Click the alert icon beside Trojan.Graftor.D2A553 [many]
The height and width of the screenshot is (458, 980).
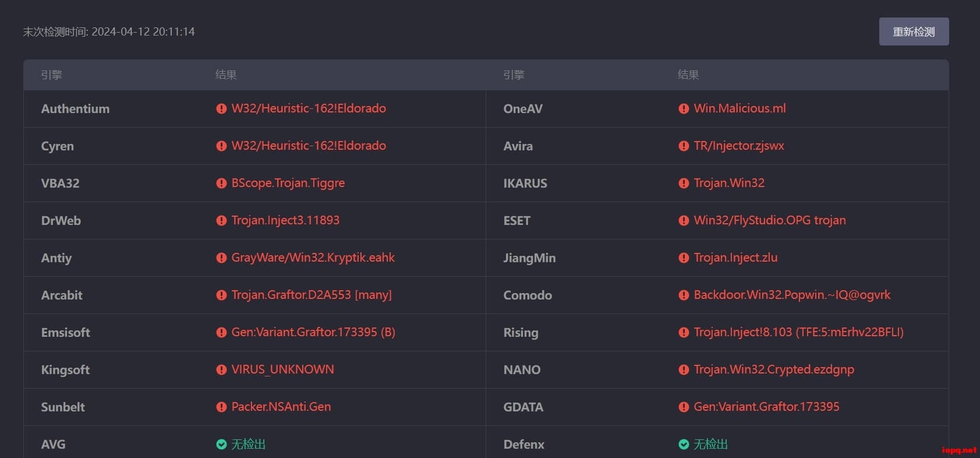pos(221,295)
